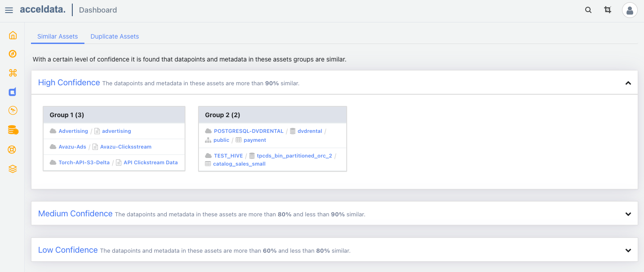This screenshot has width=644, height=272.
Task: Open the hamburger navigation menu
Action: tap(9, 10)
